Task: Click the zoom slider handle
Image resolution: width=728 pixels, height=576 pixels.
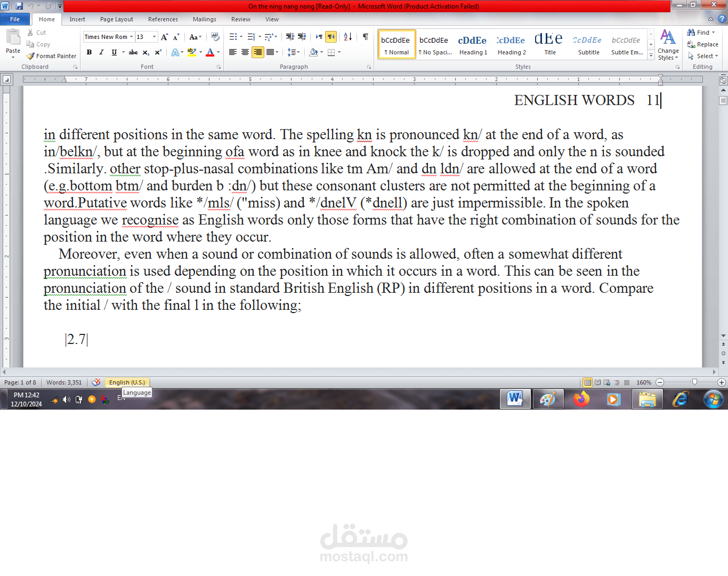Action: pyautogui.click(x=694, y=382)
